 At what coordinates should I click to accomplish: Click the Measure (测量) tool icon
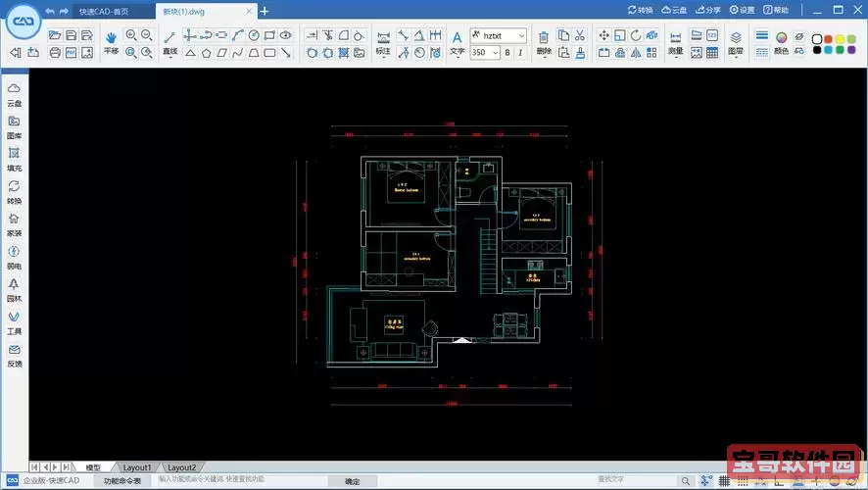[x=675, y=38]
